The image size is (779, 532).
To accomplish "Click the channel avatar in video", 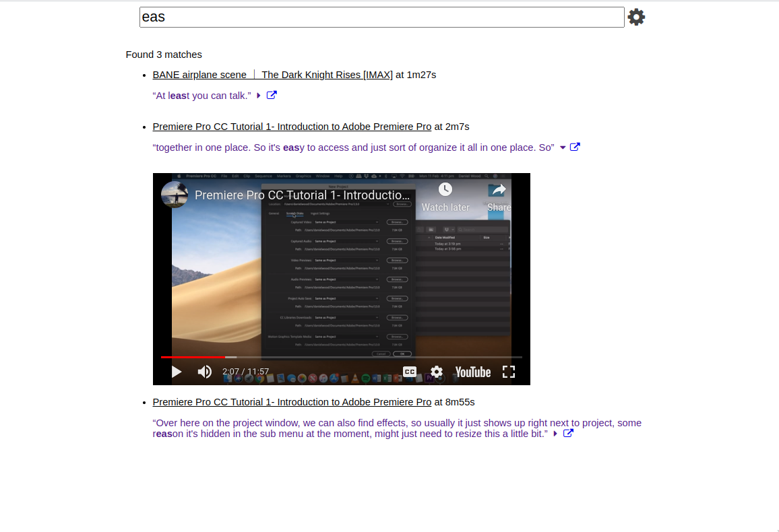I will click(x=175, y=195).
